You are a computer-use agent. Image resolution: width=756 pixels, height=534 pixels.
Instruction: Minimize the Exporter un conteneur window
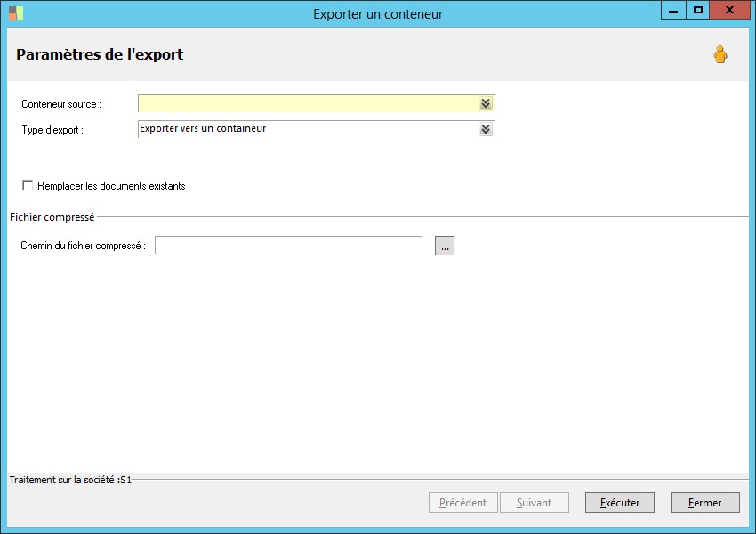pyautogui.click(x=673, y=11)
